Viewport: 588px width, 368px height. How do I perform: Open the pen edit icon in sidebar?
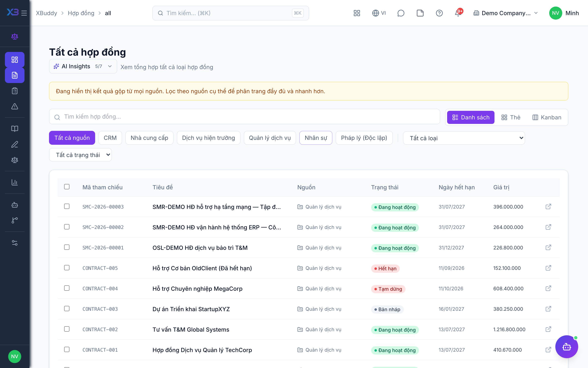pyautogui.click(x=14, y=144)
